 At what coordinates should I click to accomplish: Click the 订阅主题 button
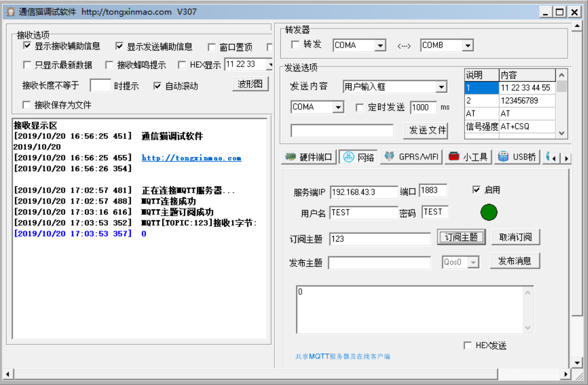pyautogui.click(x=461, y=237)
